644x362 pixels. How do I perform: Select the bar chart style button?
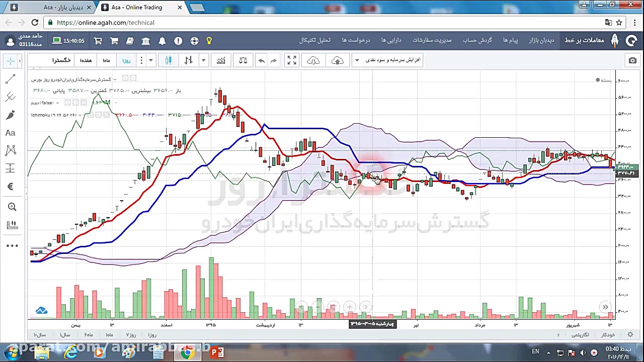pos(189,60)
